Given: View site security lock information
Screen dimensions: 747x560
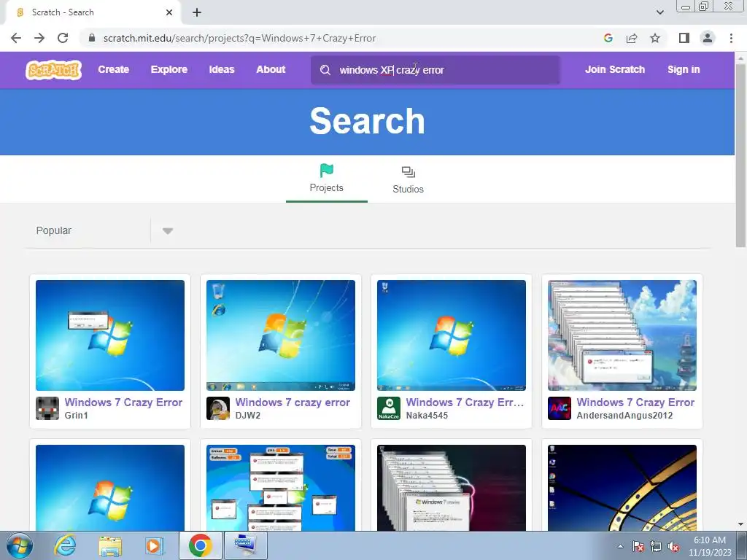Looking at the screenshot, I should coord(93,38).
